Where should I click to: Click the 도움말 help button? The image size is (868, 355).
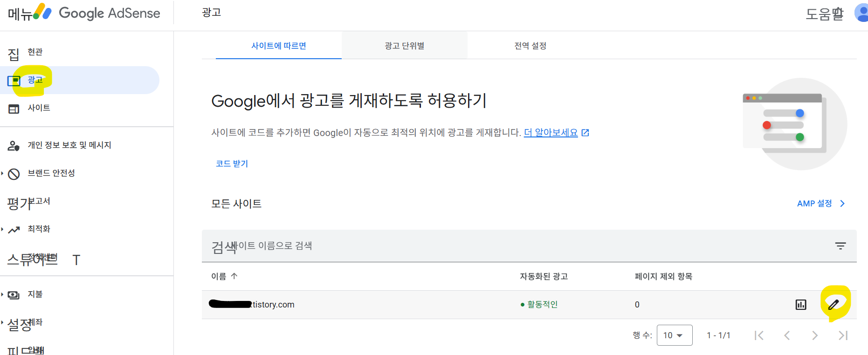coord(825,14)
